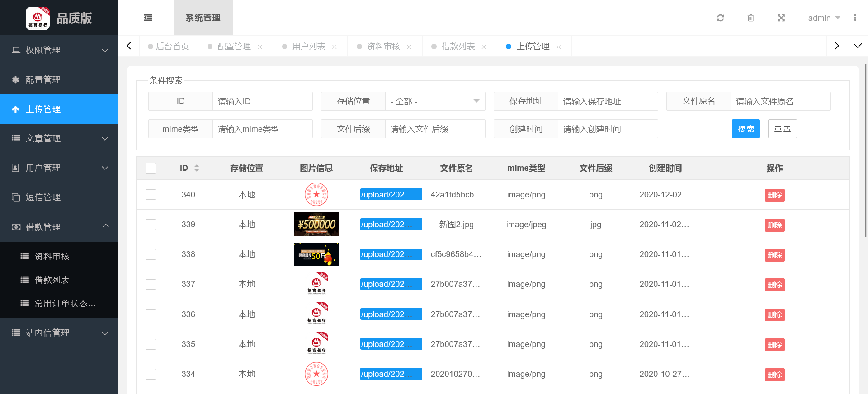Close the 借款列表 tab
Screen dimensions: 868x394
click(484, 47)
